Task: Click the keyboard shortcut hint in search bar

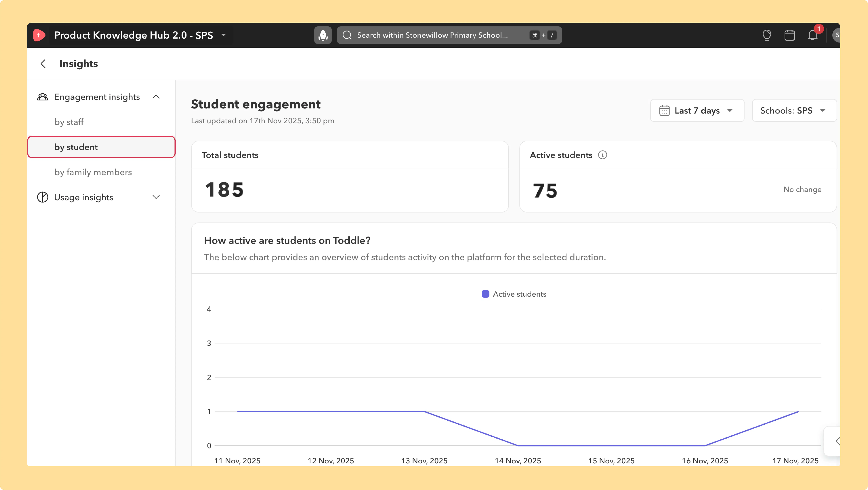Action: 543,35
